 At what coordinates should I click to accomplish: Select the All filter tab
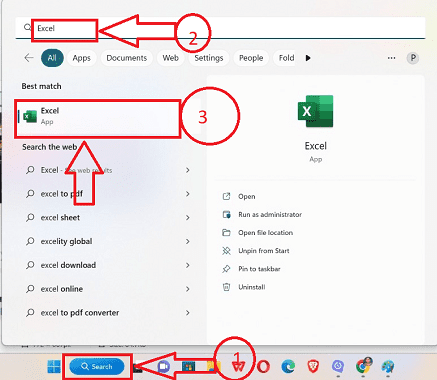tap(52, 58)
